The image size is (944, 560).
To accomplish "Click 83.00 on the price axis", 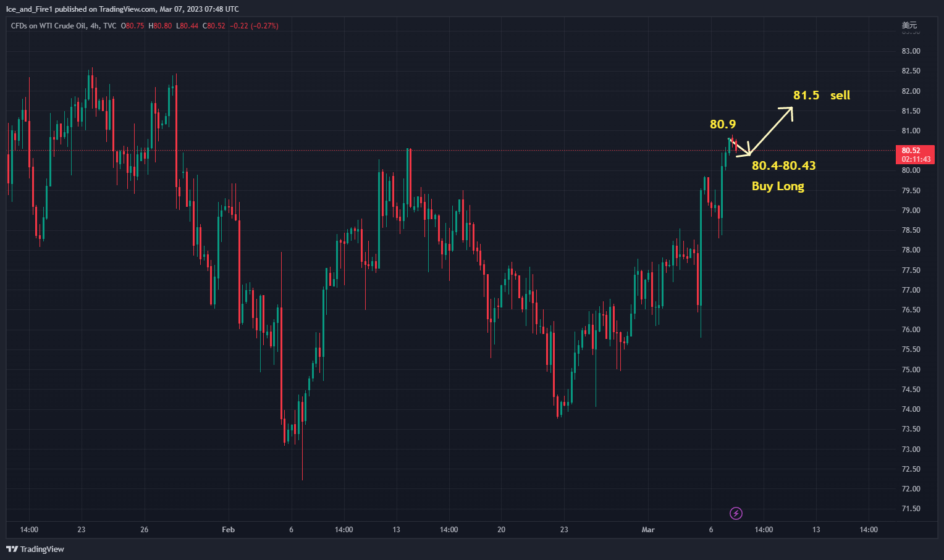I will [911, 51].
